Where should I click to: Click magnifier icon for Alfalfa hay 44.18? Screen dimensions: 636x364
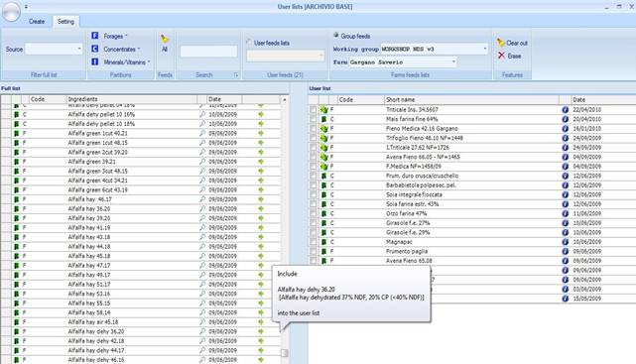[x=202, y=246]
